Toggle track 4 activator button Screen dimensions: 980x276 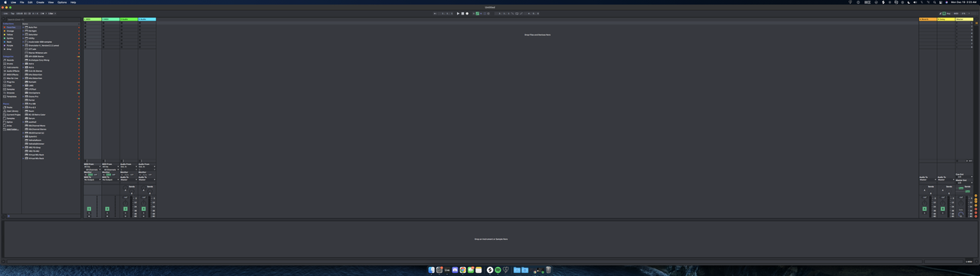(x=143, y=209)
